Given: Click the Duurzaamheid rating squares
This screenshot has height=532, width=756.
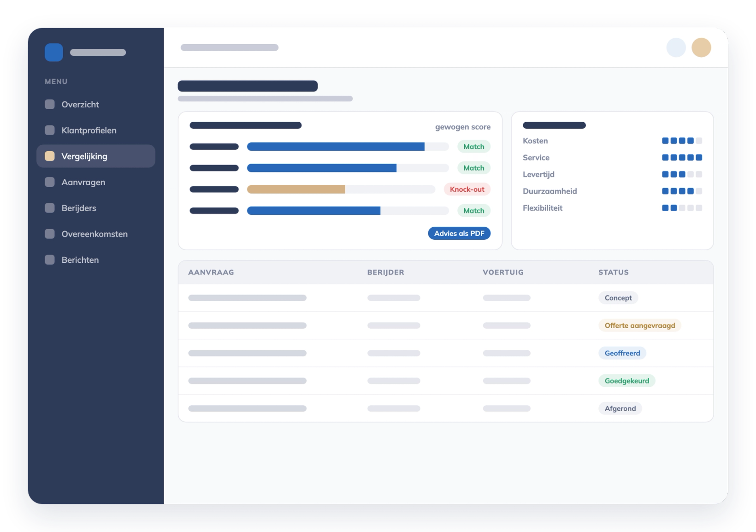Looking at the screenshot, I should 682,191.
